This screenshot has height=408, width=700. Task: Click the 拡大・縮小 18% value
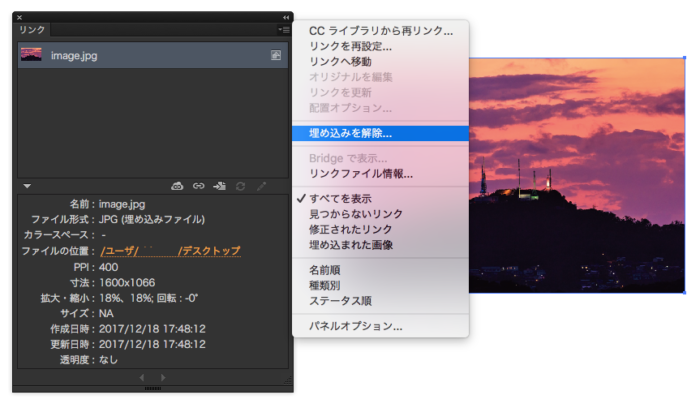pos(148,298)
